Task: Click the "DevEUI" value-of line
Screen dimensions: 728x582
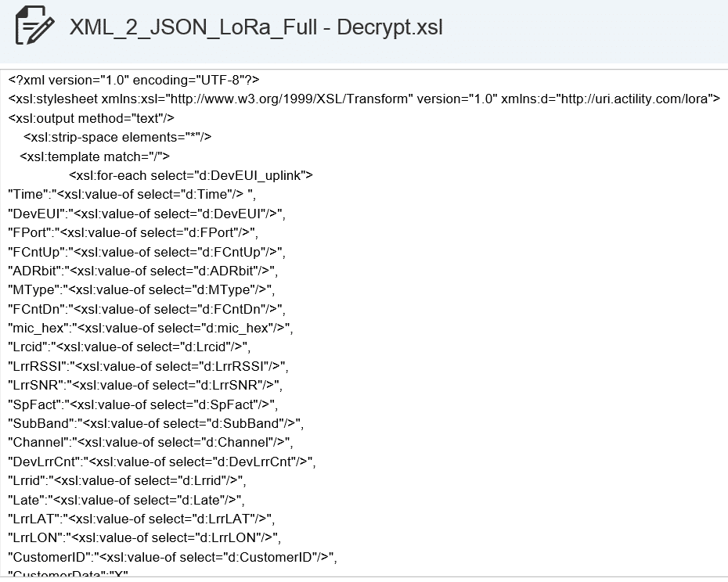Action: click(147, 214)
